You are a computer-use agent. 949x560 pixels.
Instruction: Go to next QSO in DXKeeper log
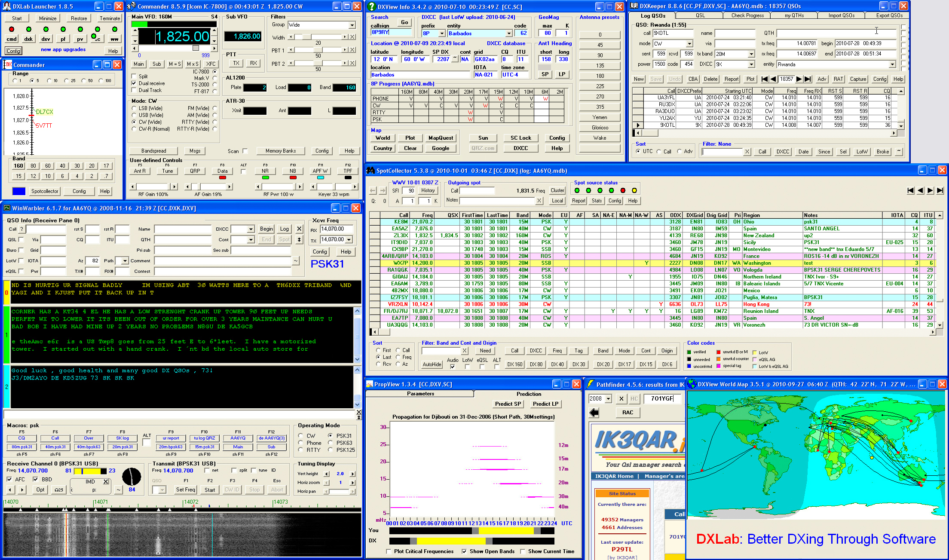coord(799,79)
